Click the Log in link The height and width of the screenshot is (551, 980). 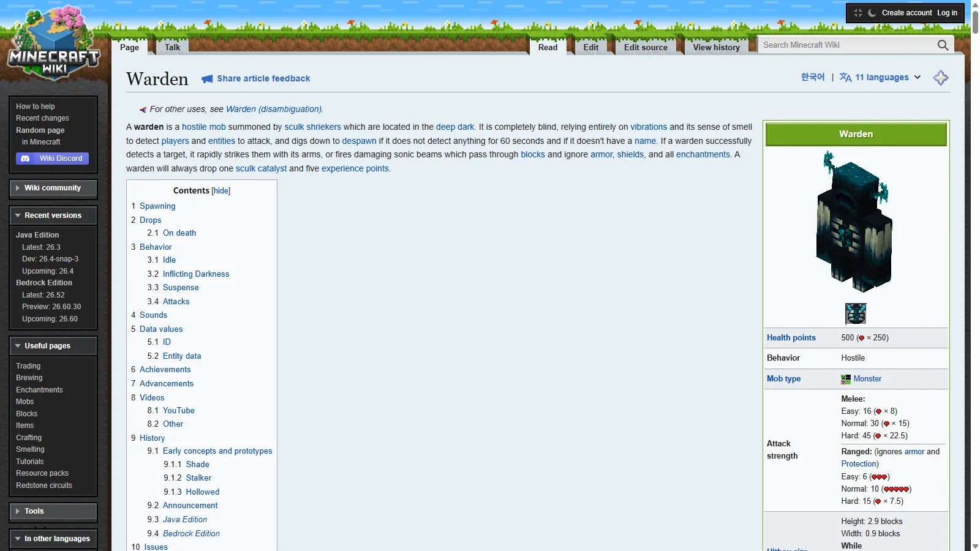point(947,13)
